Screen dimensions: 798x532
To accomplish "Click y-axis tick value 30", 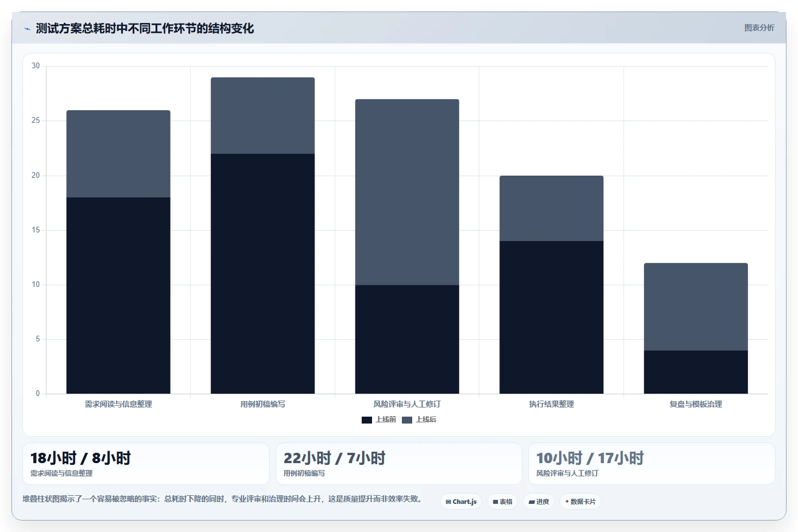I will click(x=36, y=66).
